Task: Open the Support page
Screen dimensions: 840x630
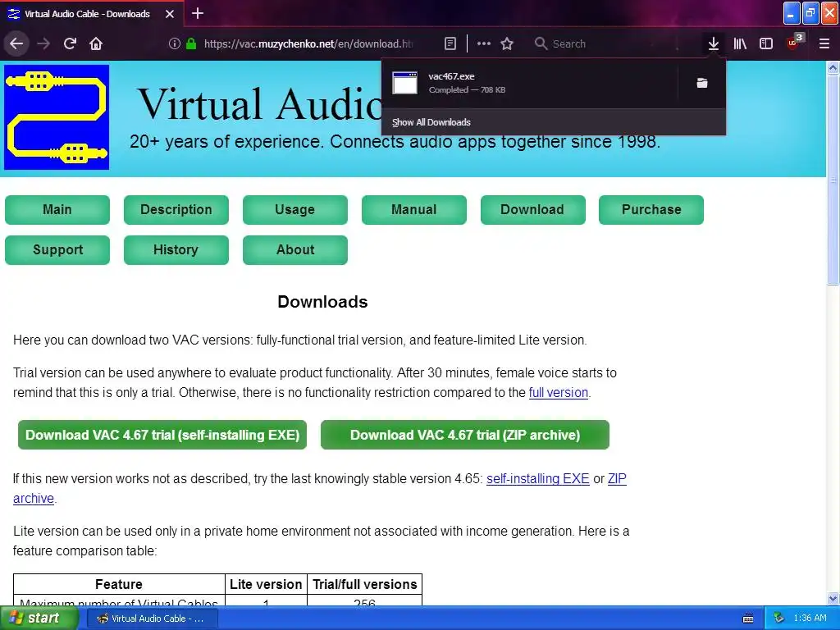Action: click(57, 249)
